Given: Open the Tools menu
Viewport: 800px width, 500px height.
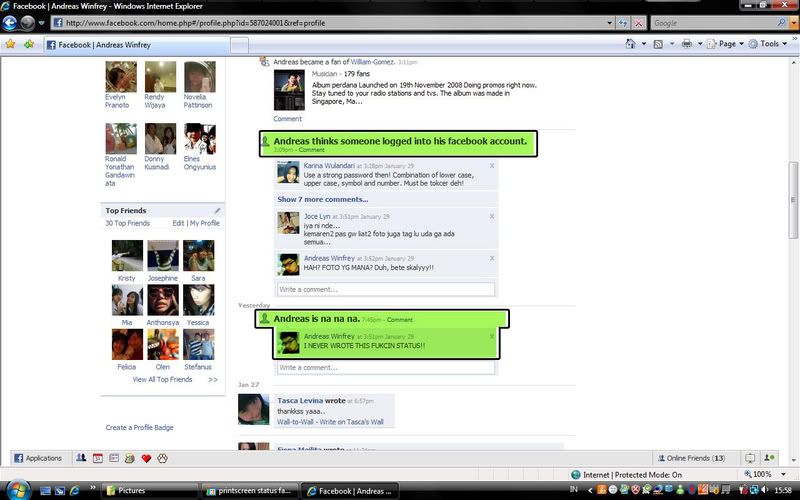Looking at the screenshot, I should 768,44.
